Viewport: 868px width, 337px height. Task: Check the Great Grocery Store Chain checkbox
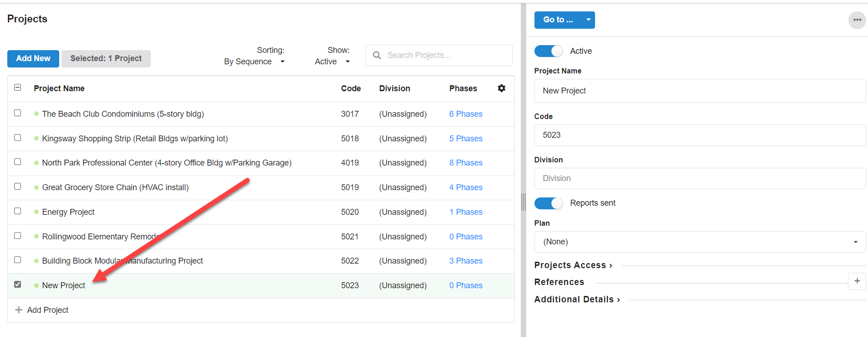(x=18, y=186)
